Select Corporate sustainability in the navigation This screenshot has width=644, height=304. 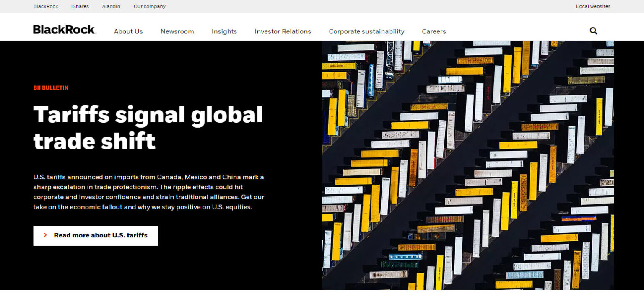coord(366,31)
